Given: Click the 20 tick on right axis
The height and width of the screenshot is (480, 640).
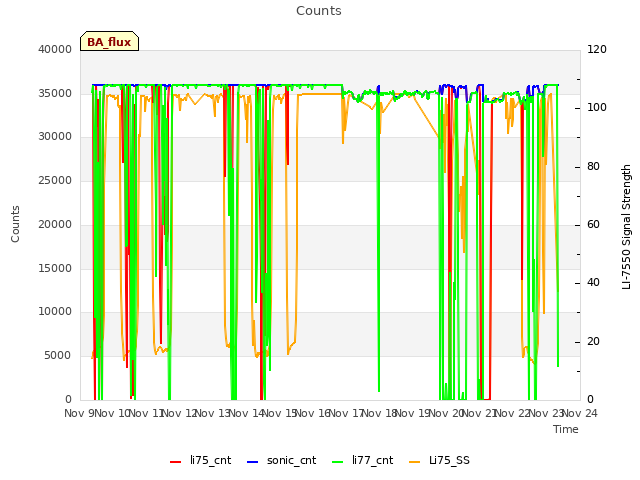Looking at the screenshot, I should 593,341.
